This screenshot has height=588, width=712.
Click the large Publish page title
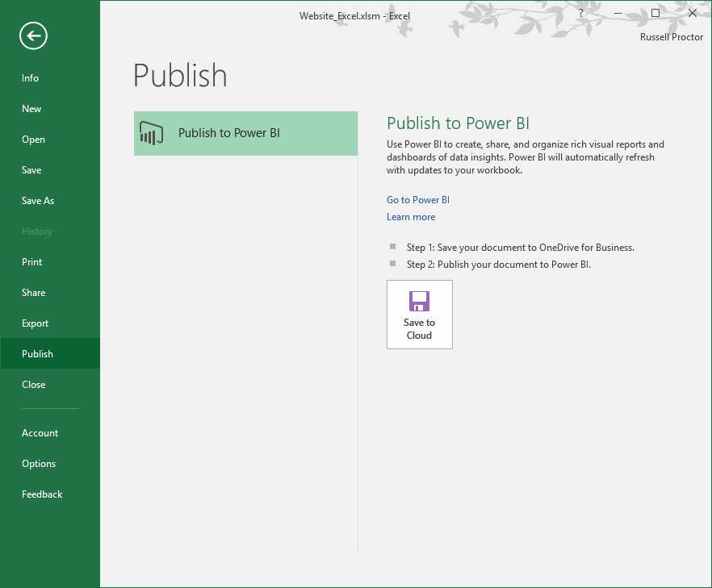pyautogui.click(x=180, y=76)
